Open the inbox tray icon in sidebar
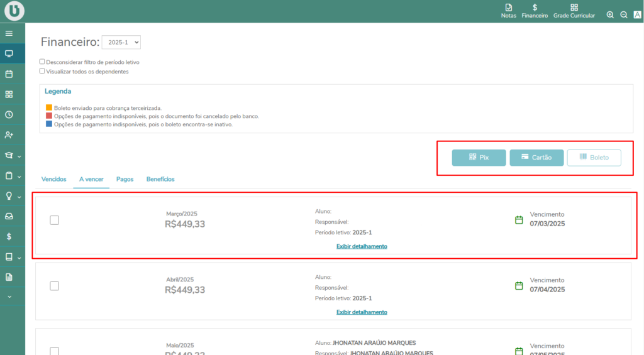 click(x=9, y=216)
